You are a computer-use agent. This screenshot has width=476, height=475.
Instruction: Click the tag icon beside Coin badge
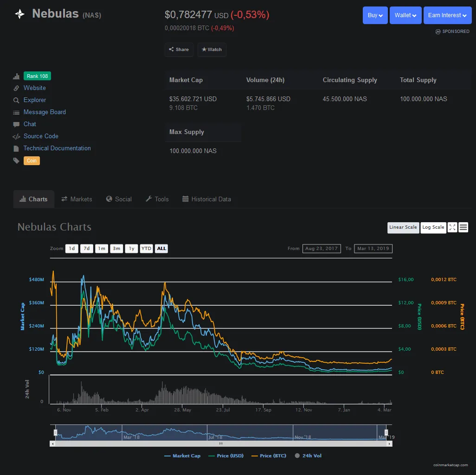point(16,160)
